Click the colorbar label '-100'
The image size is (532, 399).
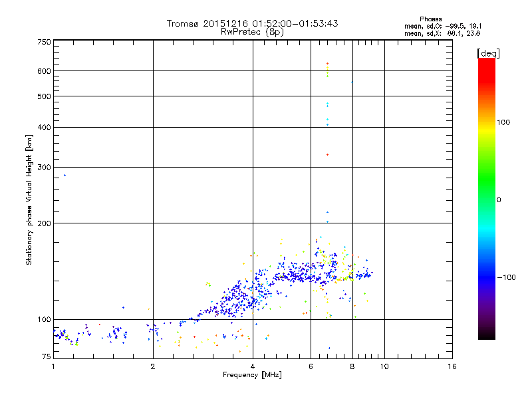coord(506,277)
